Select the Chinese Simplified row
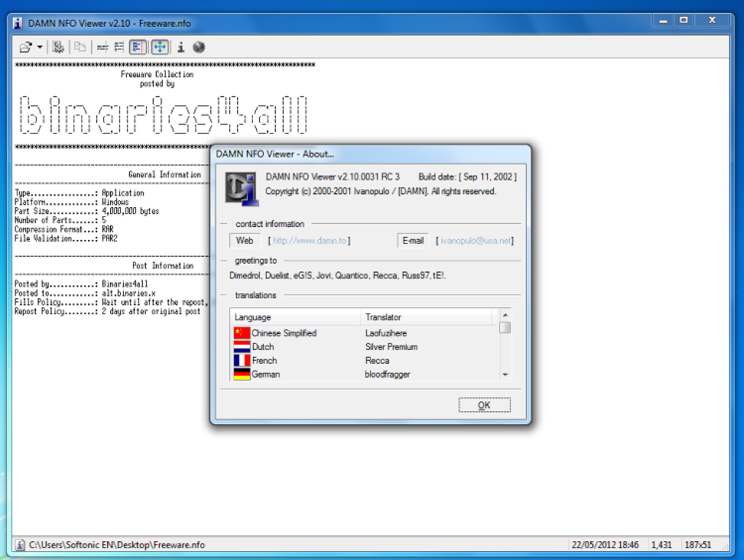This screenshot has width=744, height=560. [x=365, y=333]
